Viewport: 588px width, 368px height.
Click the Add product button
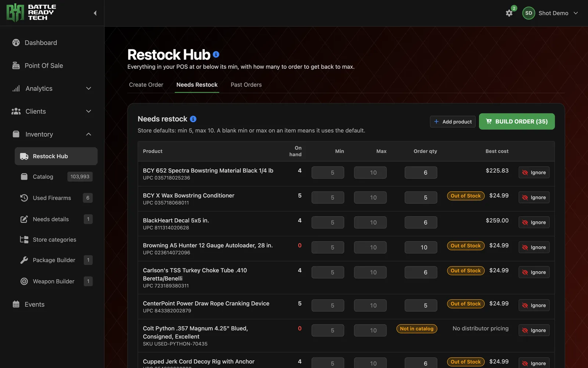(453, 122)
